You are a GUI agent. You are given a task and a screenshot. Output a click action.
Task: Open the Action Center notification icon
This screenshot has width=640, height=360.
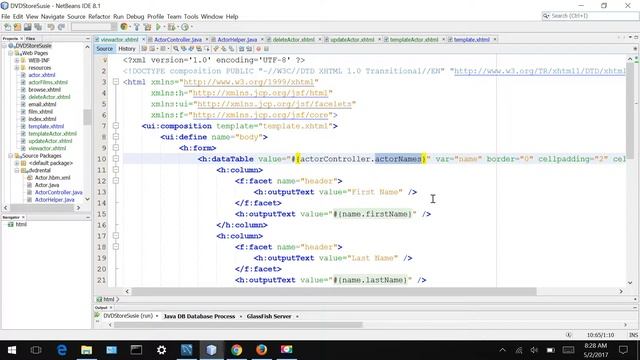[623, 350]
